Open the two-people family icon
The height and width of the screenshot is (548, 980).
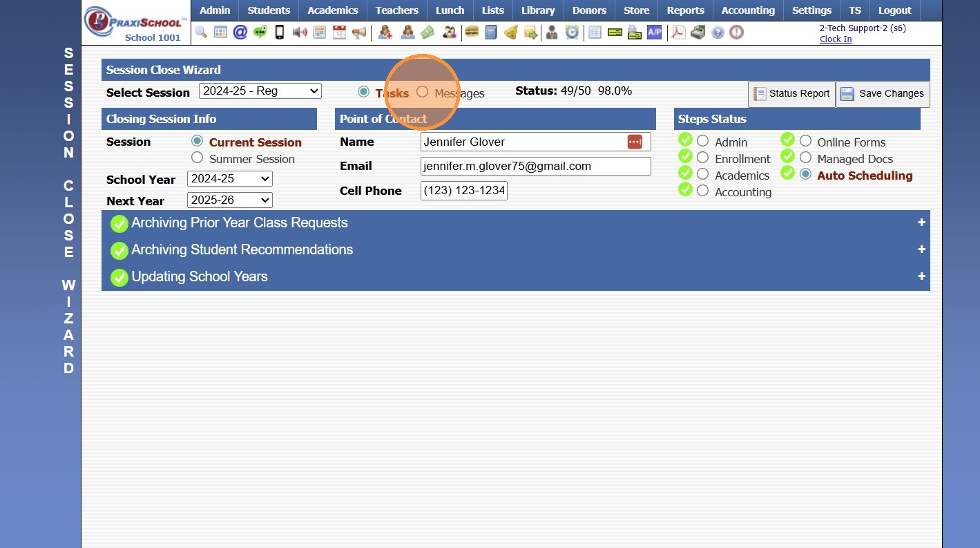pyautogui.click(x=450, y=32)
